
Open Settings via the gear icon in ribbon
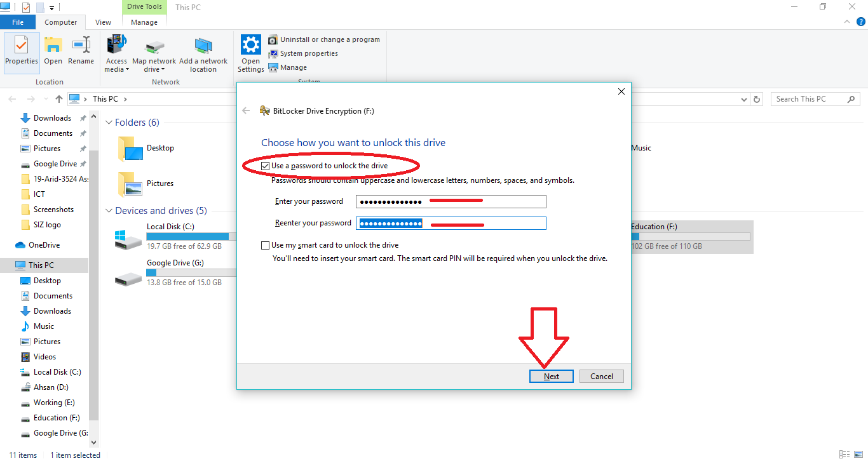[x=251, y=55]
